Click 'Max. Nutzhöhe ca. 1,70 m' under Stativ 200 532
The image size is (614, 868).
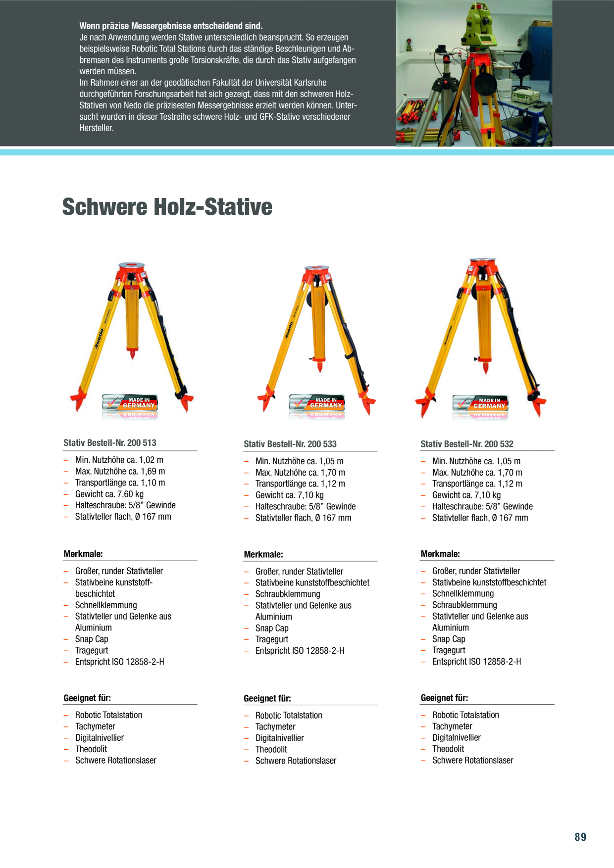tap(477, 473)
